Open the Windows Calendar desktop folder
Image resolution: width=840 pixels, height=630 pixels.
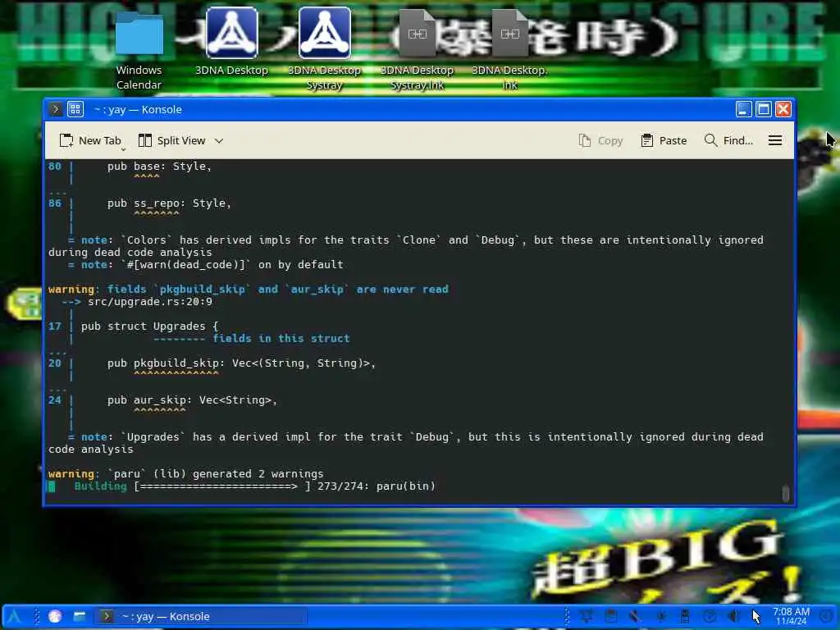[139, 51]
